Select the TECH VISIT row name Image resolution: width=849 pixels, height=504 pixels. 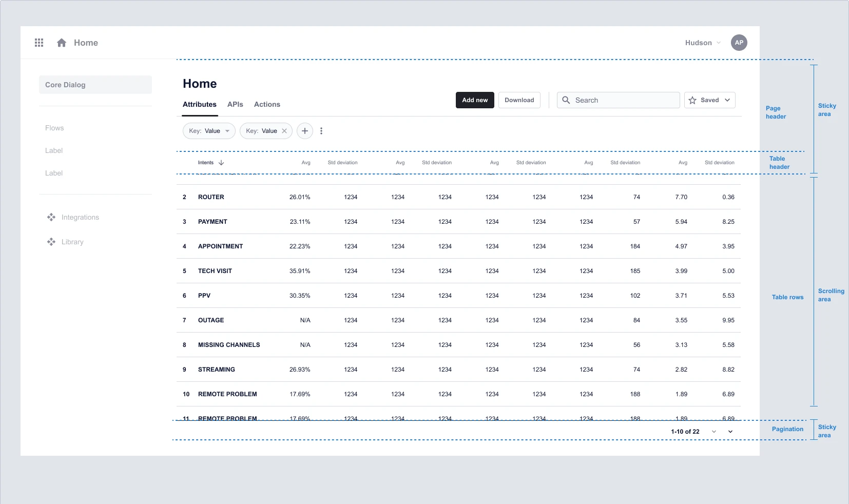(215, 271)
